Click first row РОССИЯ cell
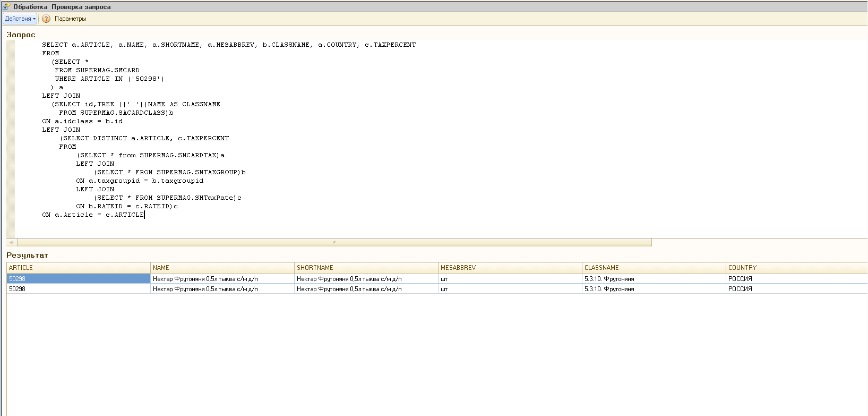Viewport: 868px width, 416px height. [797, 278]
